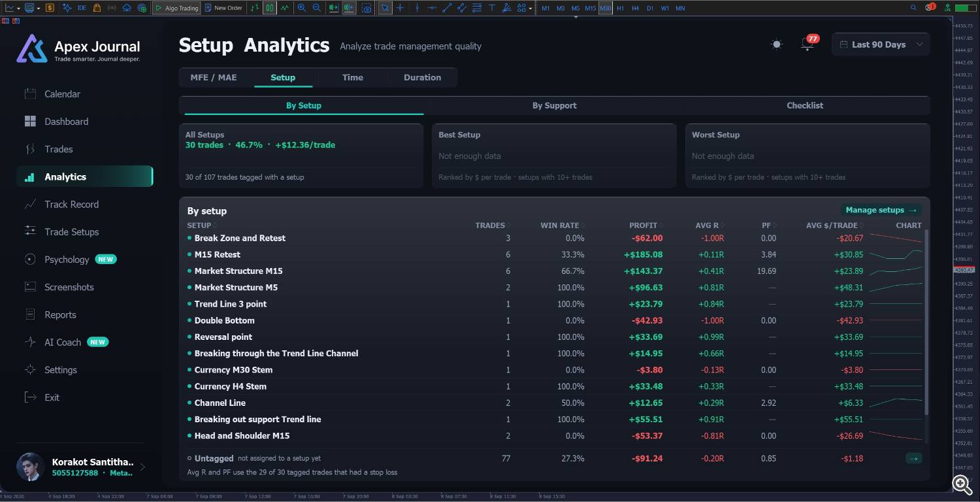The image size is (980, 502).
Task: Click the All Setups summary card
Action: [301, 156]
